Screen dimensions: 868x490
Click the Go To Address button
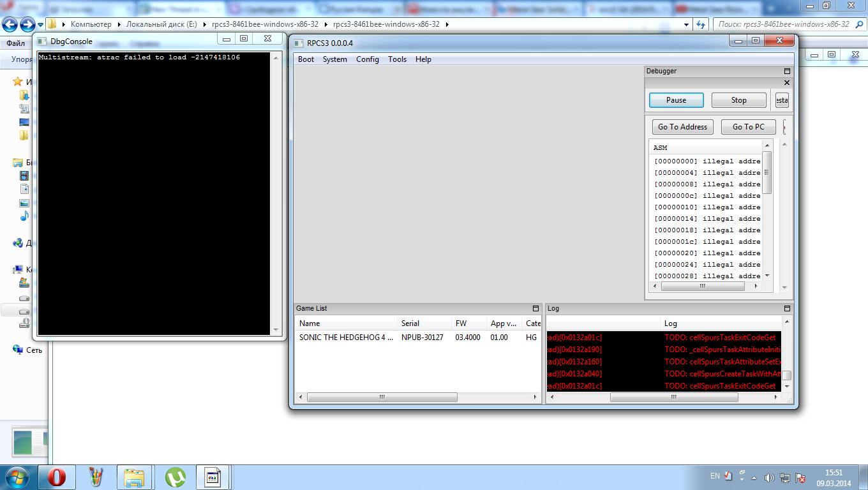click(682, 127)
